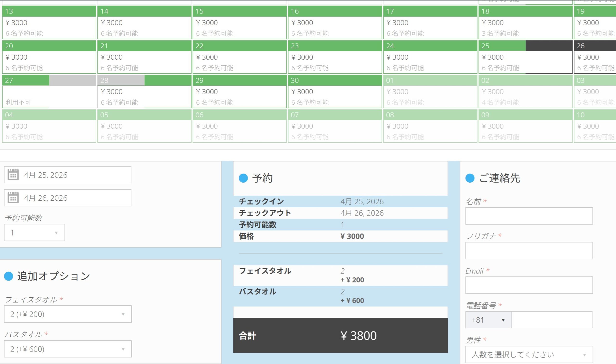Select day 18 with 3 slots available

point(526,23)
